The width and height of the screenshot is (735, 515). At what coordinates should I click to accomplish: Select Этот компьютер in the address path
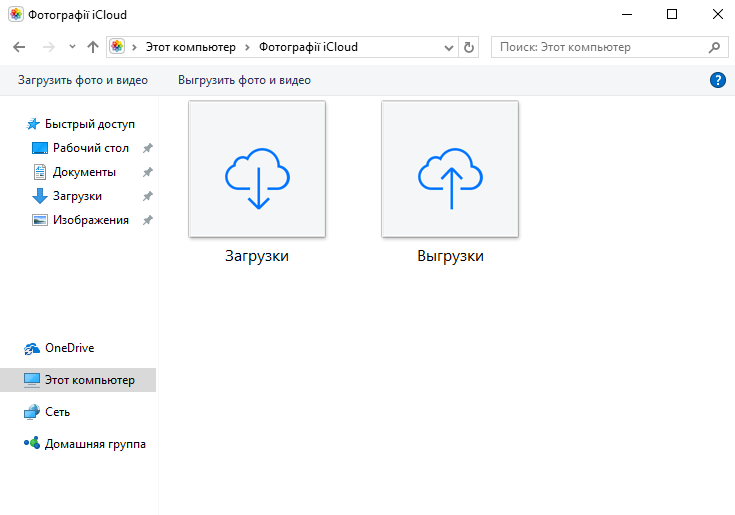tap(190, 47)
